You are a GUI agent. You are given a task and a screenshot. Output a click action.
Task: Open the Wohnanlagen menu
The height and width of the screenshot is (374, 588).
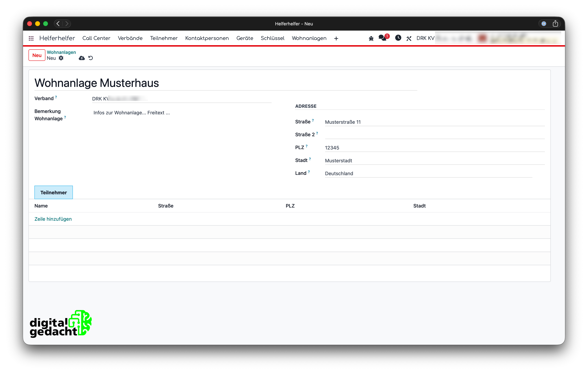coord(309,38)
